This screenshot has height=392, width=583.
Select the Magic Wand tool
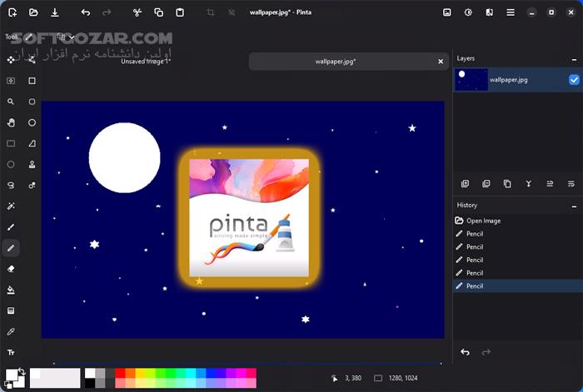tap(11, 206)
